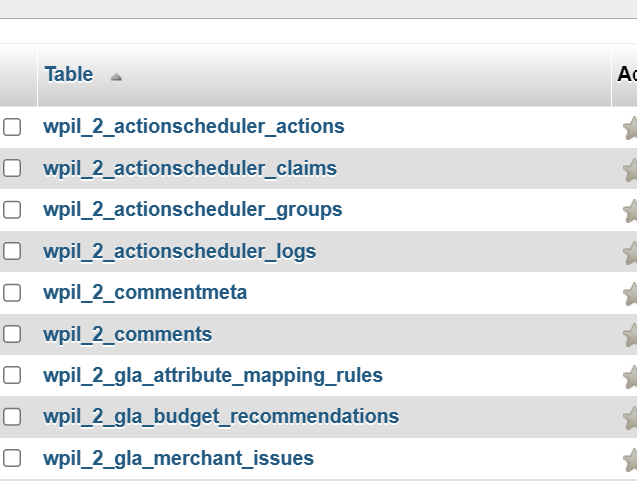The height and width of the screenshot is (481, 637).
Task: Open wpil_2_actionscheduler_groups table link
Action: tap(193, 210)
